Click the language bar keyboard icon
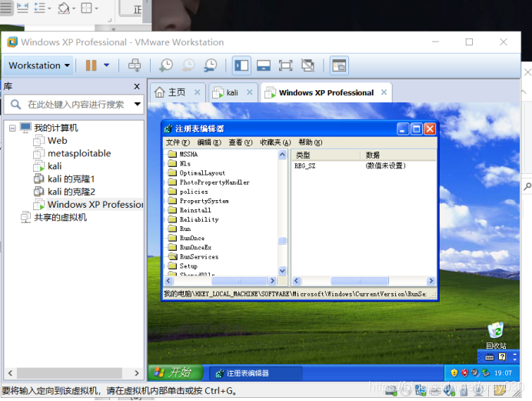Screen dimensions: 532x401 tap(489, 357)
